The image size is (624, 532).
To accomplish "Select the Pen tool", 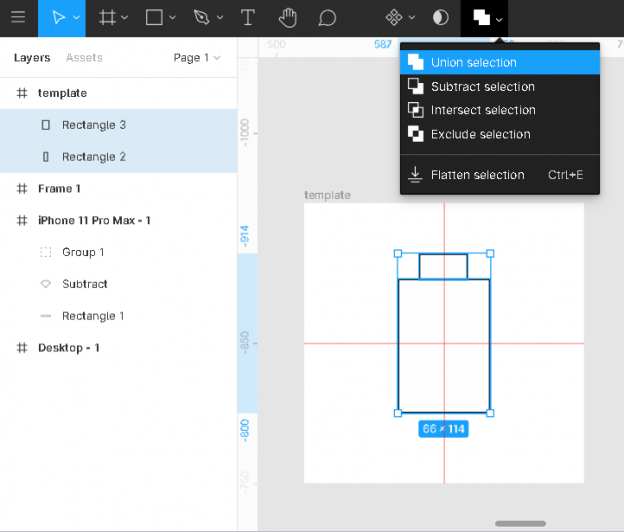I will (x=201, y=18).
